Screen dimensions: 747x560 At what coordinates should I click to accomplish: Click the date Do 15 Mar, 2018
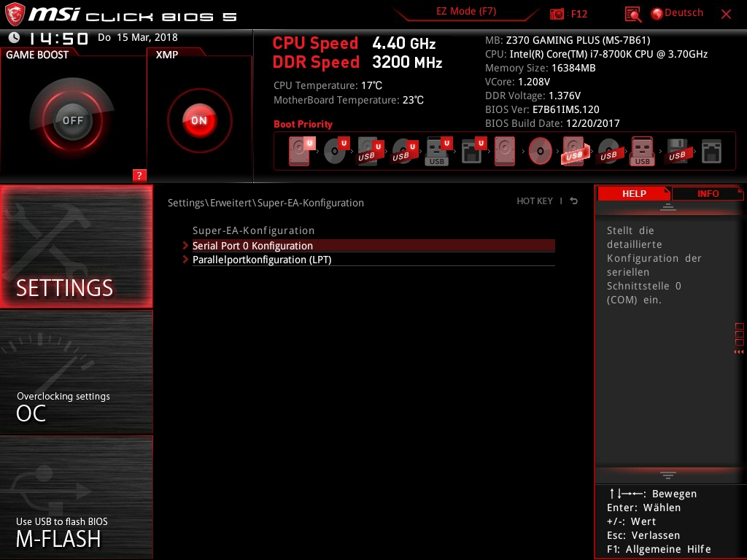(x=138, y=37)
